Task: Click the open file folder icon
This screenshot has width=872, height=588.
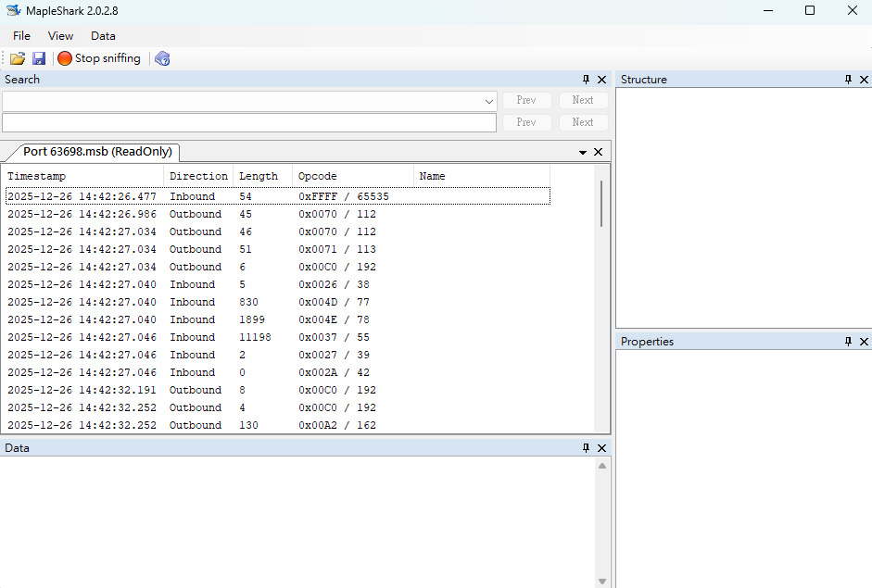Action: pyautogui.click(x=18, y=58)
